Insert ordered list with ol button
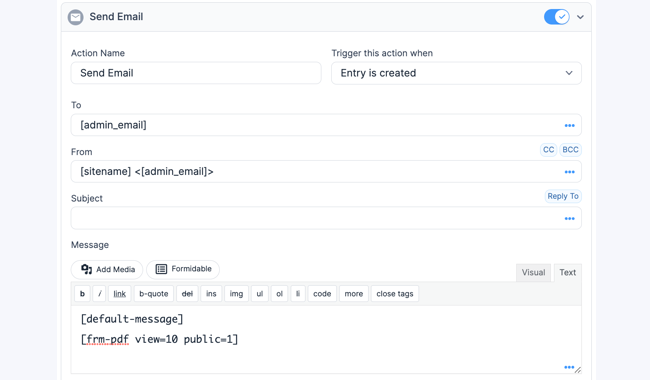The height and width of the screenshot is (380, 650). pos(279,293)
